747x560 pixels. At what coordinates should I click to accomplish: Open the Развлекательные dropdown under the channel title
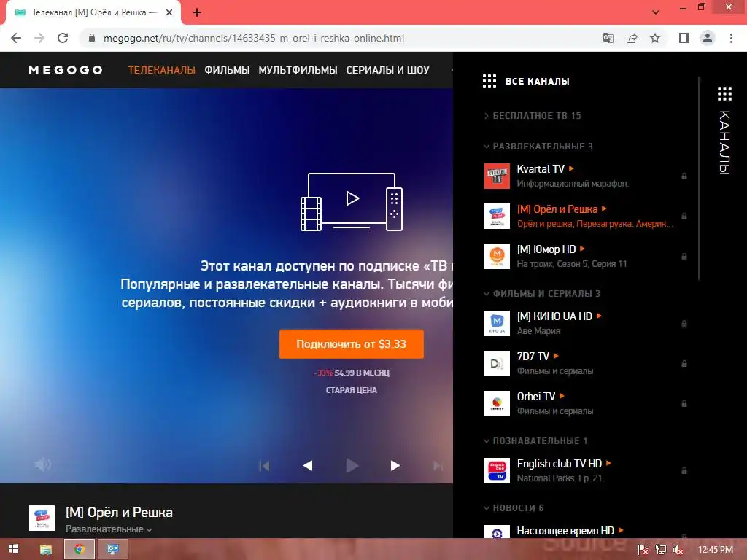[x=109, y=529]
